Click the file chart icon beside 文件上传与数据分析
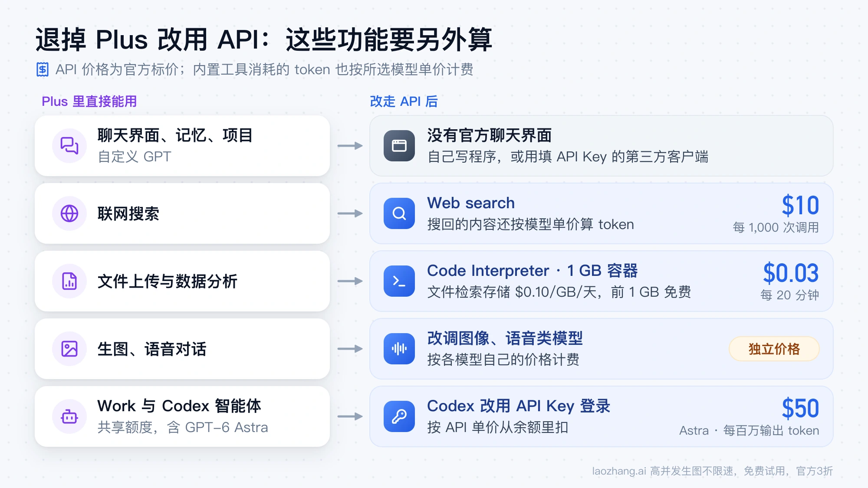The width and height of the screenshot is (868, 488). point(69,281)
